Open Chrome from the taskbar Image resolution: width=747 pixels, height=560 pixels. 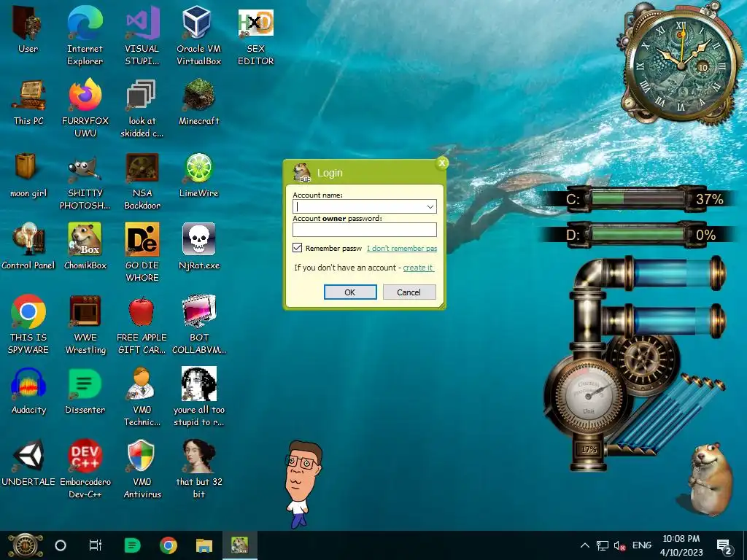coord(169,545)
